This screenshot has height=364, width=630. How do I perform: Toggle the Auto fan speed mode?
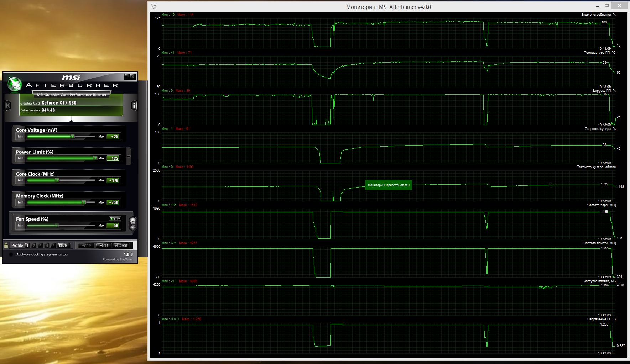[x=115, y=219]
